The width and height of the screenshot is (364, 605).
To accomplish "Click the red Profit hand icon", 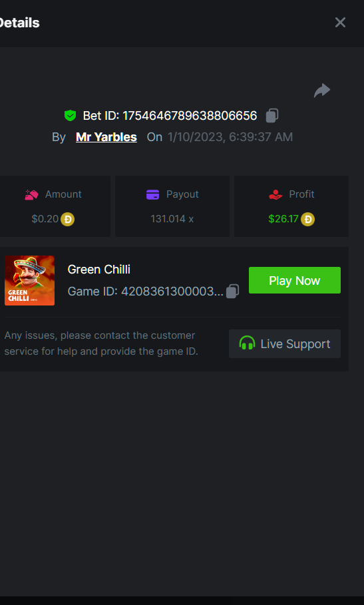I will coord(275,194).
